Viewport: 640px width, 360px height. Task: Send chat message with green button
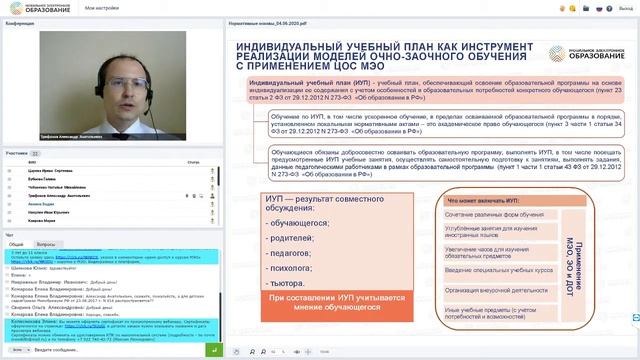[x=214, y=350]
